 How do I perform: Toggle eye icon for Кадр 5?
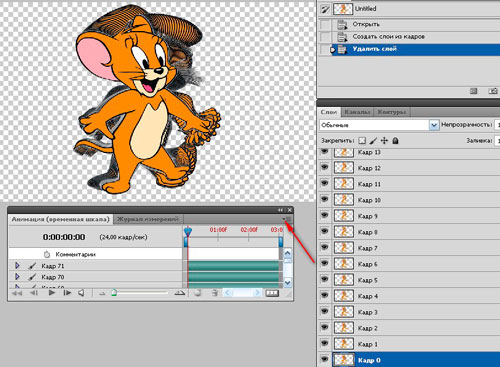(x=324, y=279)
